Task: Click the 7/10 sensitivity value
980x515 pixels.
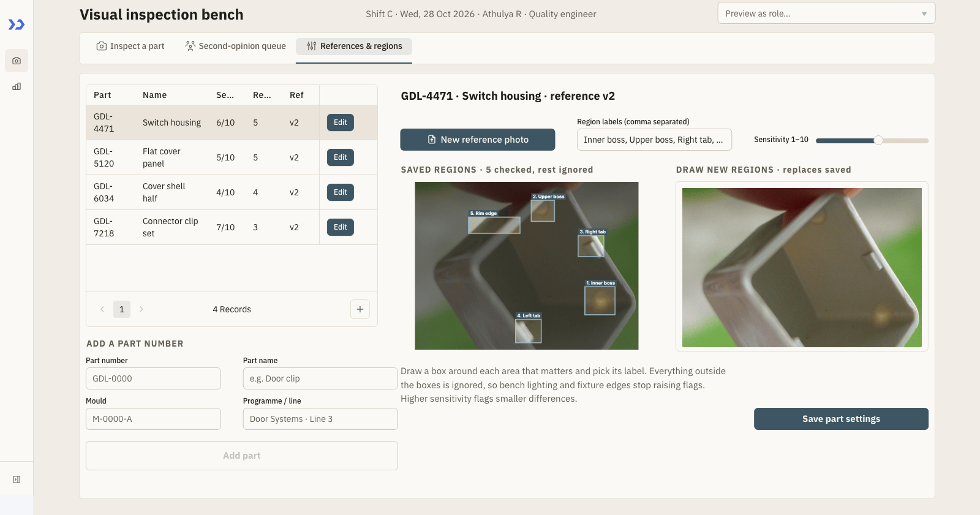Action: pos(225,227)
